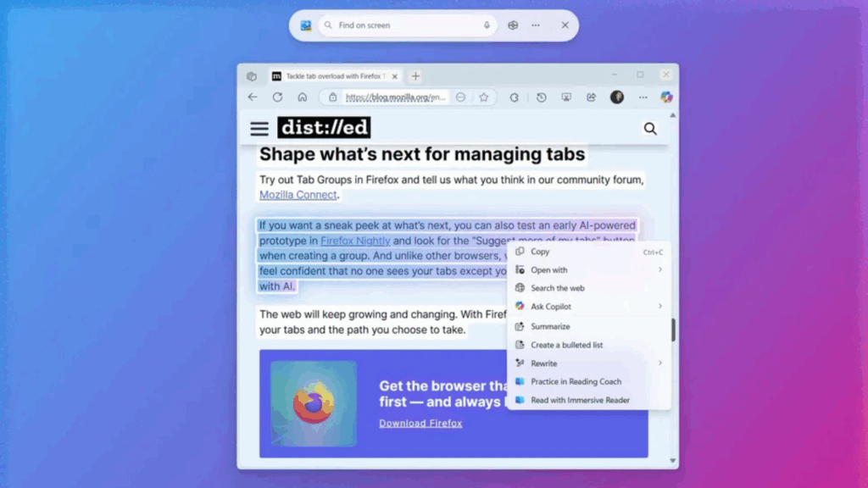The height and width of the screenshot is (488, 868).
Task: Reload the current page
Action: [x=277, y=97]
